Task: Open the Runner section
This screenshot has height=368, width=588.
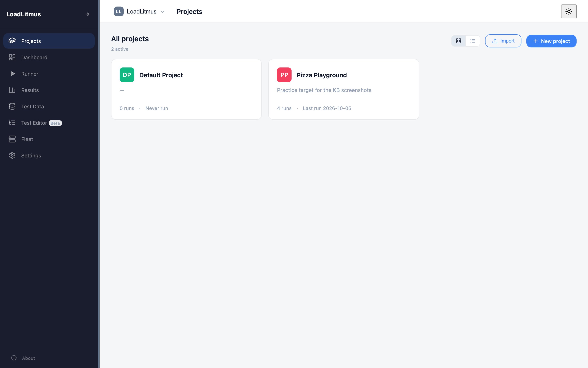Action: 49,74
